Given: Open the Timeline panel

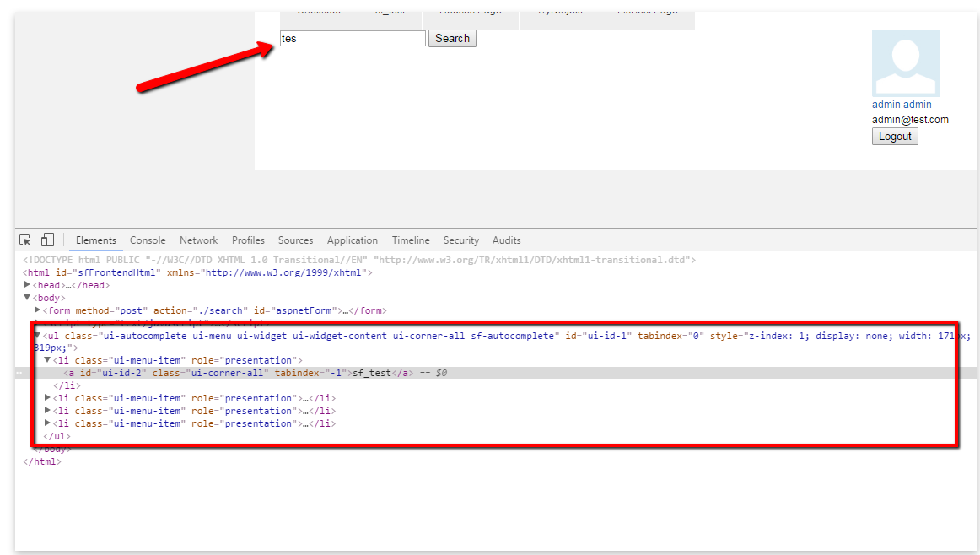Looking at the screenshot, I should [x=410, y=240].
